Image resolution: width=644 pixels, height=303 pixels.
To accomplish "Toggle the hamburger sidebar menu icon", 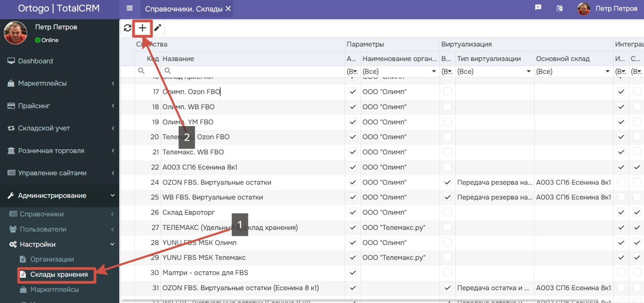I will (130, 8).
